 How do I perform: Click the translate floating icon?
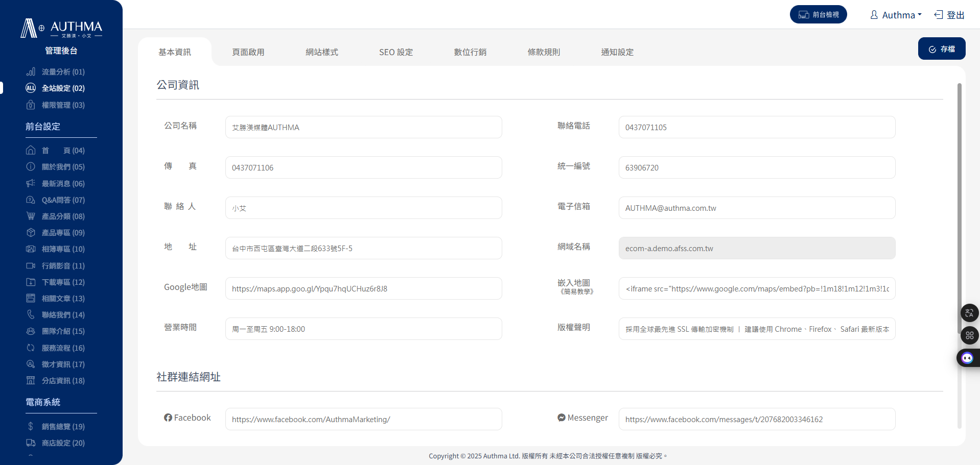pyautogui.click(x=969, y=313)
